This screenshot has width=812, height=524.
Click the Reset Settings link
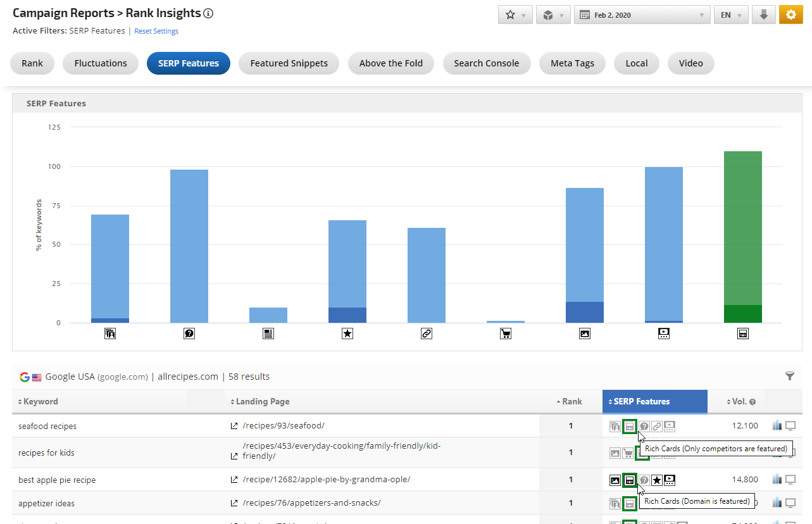click(x=156, y=31)
